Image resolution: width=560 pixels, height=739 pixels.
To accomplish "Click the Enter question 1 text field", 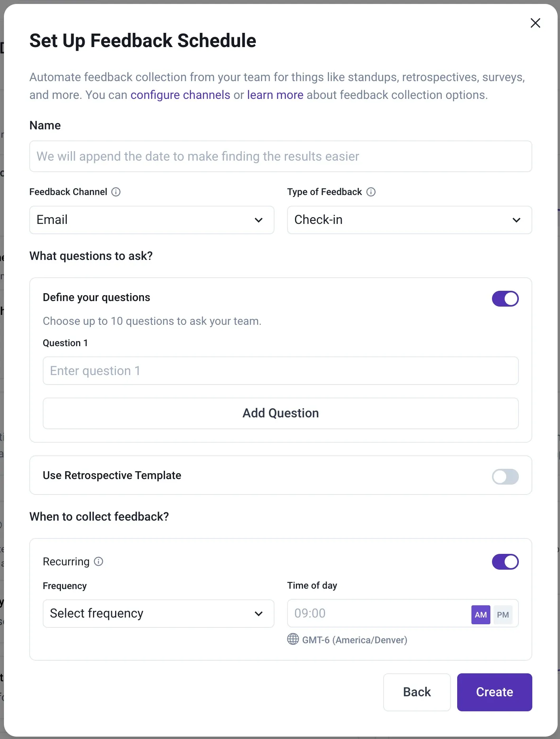I will 280,371.
